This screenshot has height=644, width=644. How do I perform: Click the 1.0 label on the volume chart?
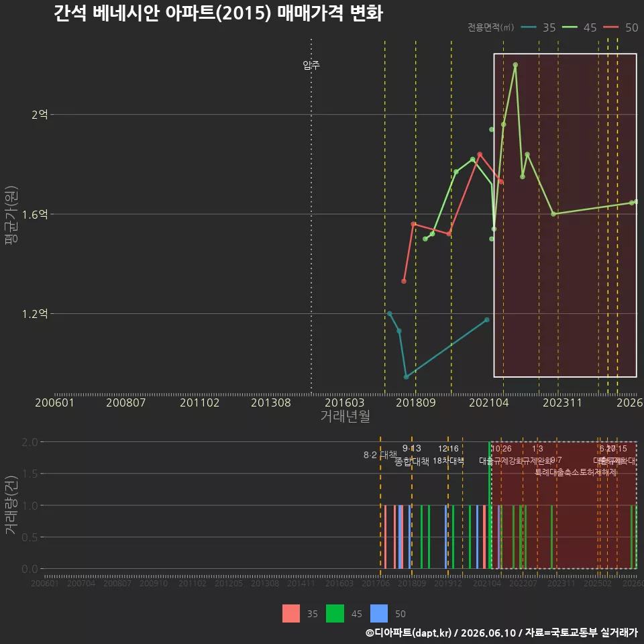(x=30, y=506)
